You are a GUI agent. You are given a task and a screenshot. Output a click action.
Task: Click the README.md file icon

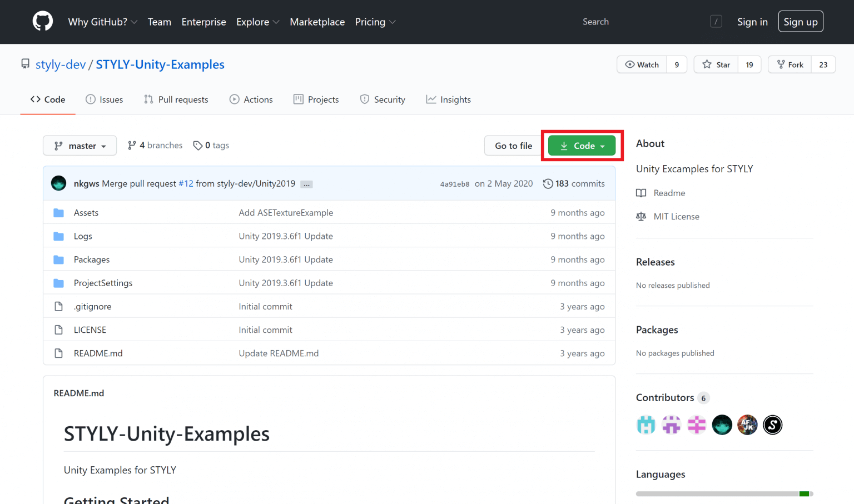click(x=58, y=353)
